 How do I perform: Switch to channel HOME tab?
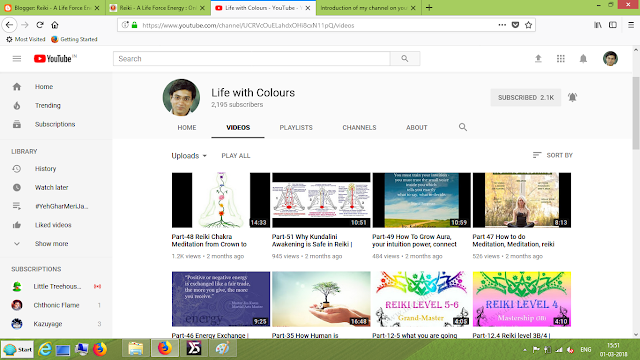click(x=187, y=128)
